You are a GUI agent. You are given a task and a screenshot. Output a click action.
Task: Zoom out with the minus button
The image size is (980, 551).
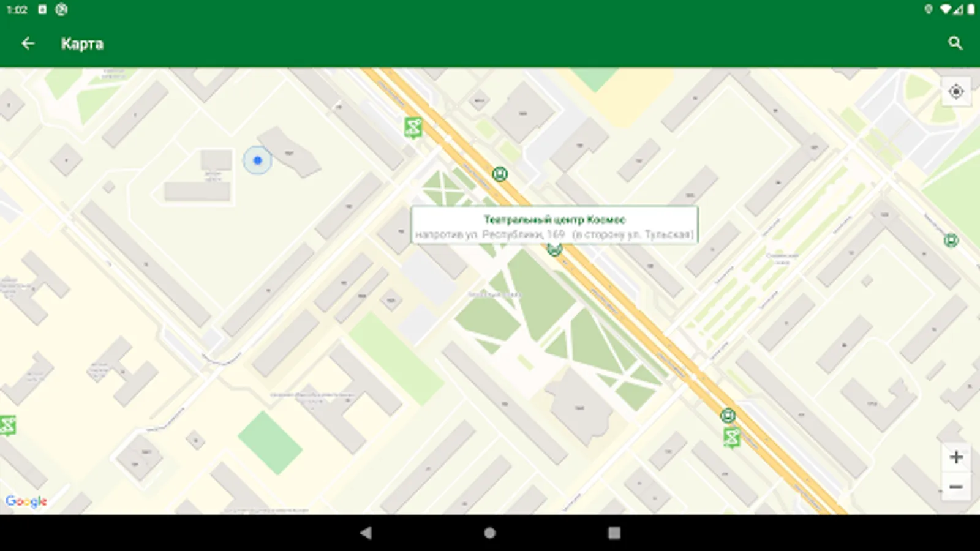(x=956, y=487)
